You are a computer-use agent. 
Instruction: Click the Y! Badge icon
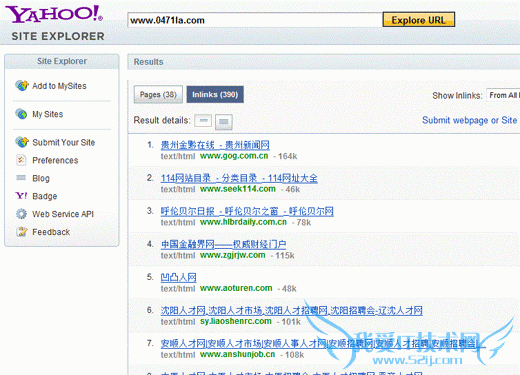(x=21, y=196)
